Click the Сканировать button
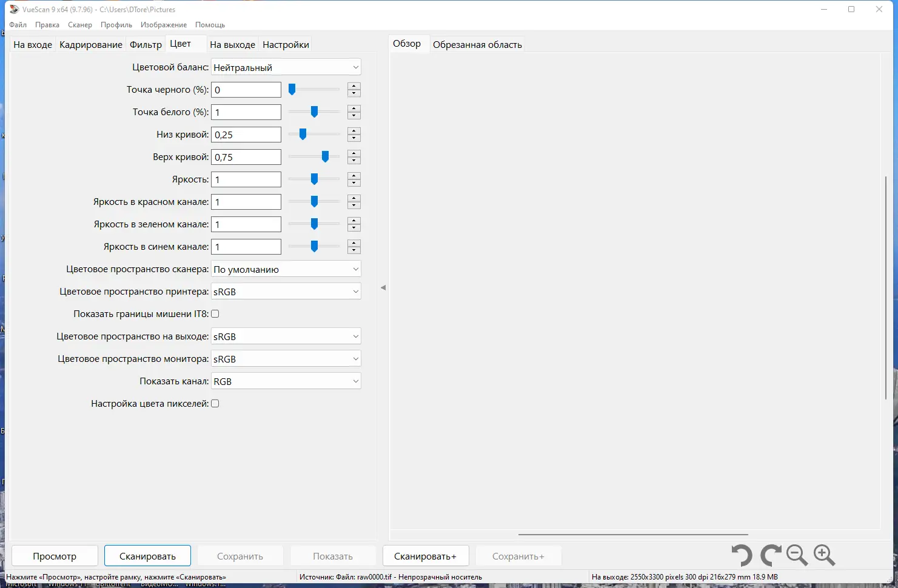Screen dimensions: 898x588 [147, 556]
